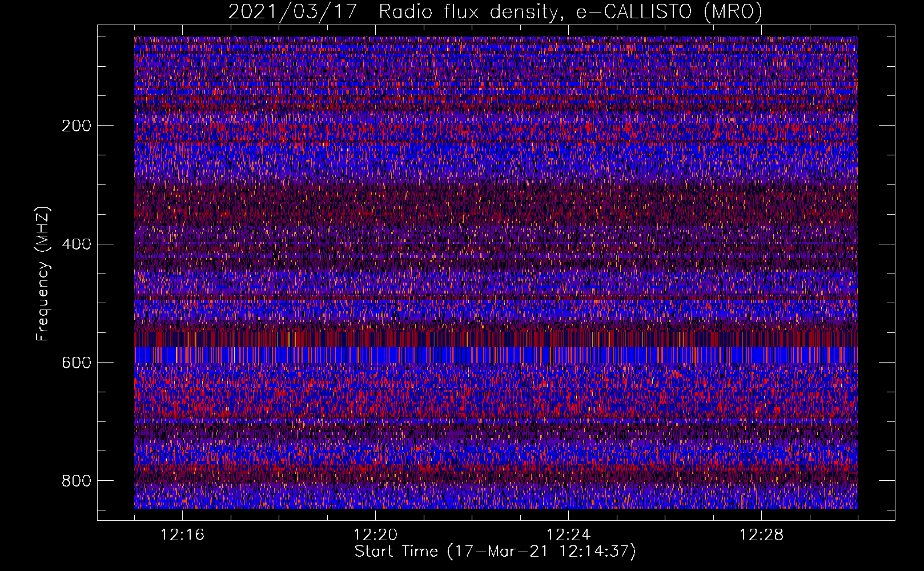Click the 600 frequency tick label

tap(77, 363)
